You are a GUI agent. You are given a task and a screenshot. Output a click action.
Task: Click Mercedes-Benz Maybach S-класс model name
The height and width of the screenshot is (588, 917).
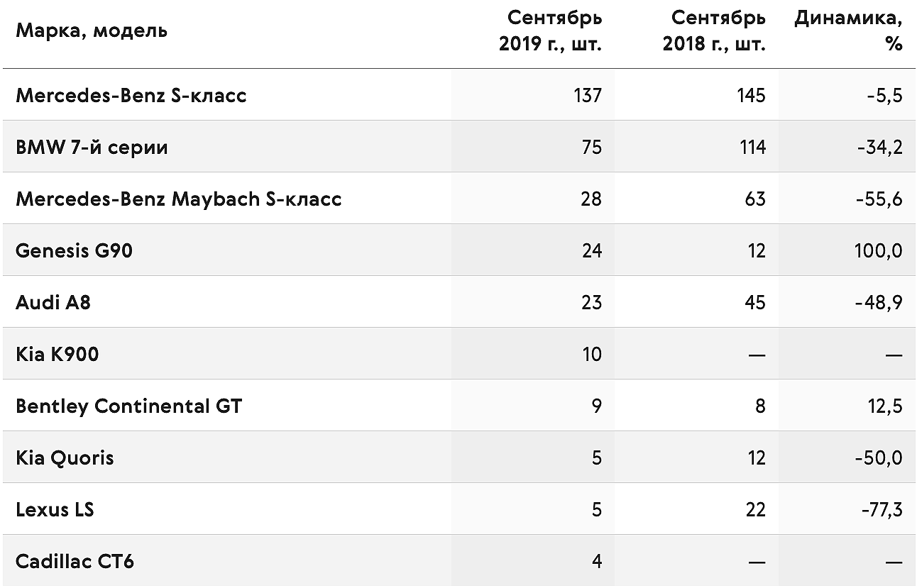pyautogui.click(x=179, y=199)
